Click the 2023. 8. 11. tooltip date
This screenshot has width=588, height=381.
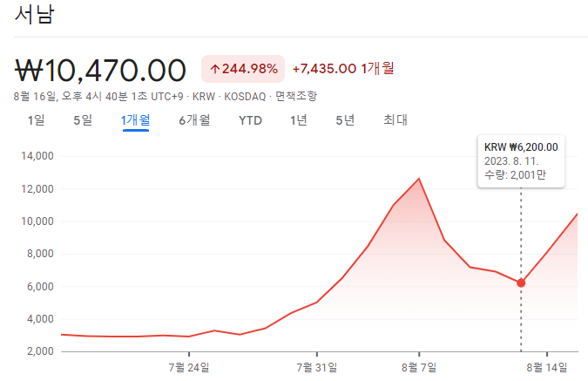coord(511,161)
